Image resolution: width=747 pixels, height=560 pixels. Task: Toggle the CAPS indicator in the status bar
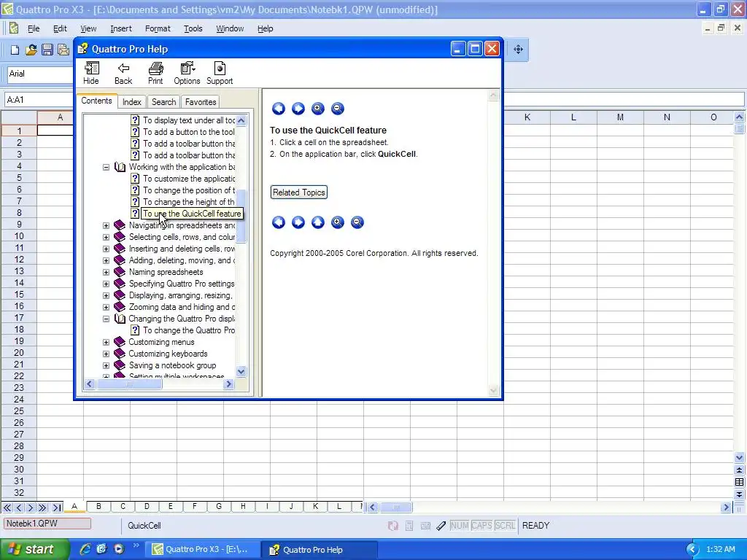pyautogui.click(x=481, y=526)
